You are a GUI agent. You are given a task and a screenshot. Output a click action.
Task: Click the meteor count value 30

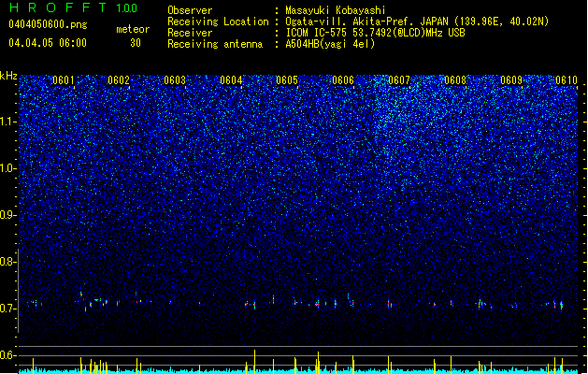pyautogui.click(x=136, y=43)
